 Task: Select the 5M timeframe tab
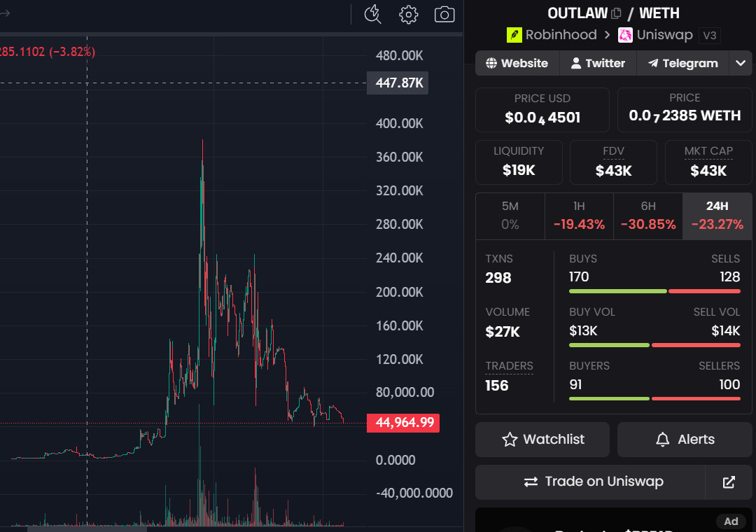coord(510,216)
